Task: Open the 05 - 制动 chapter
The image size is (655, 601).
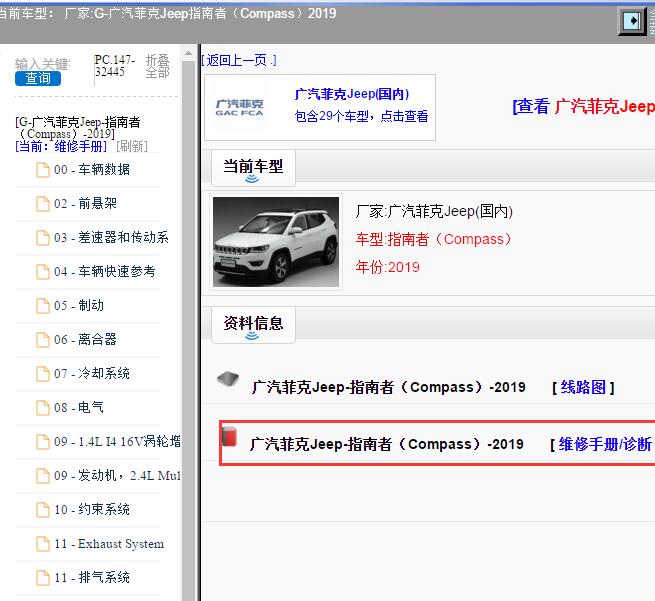Action: click(79, 305)
